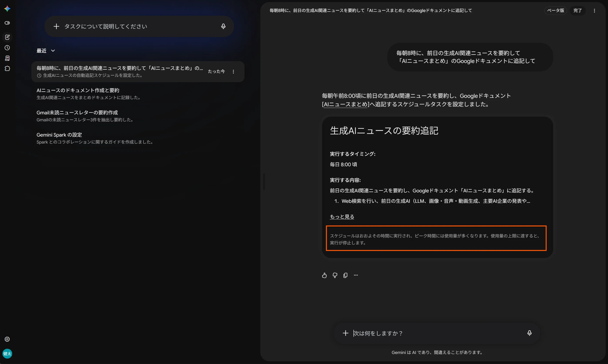The height and width of the screenshot is (364, 608).
Task: Click plus icon in task description box
Action: (56, 26)
